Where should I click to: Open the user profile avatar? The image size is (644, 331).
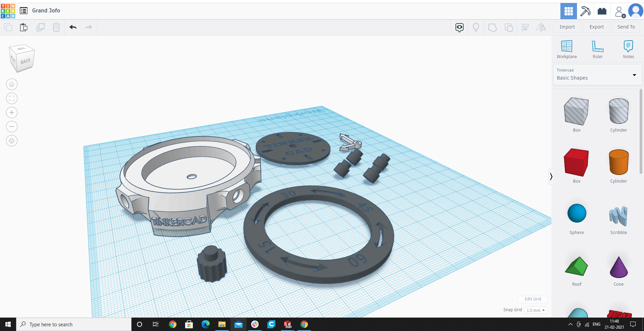[636, 11]
